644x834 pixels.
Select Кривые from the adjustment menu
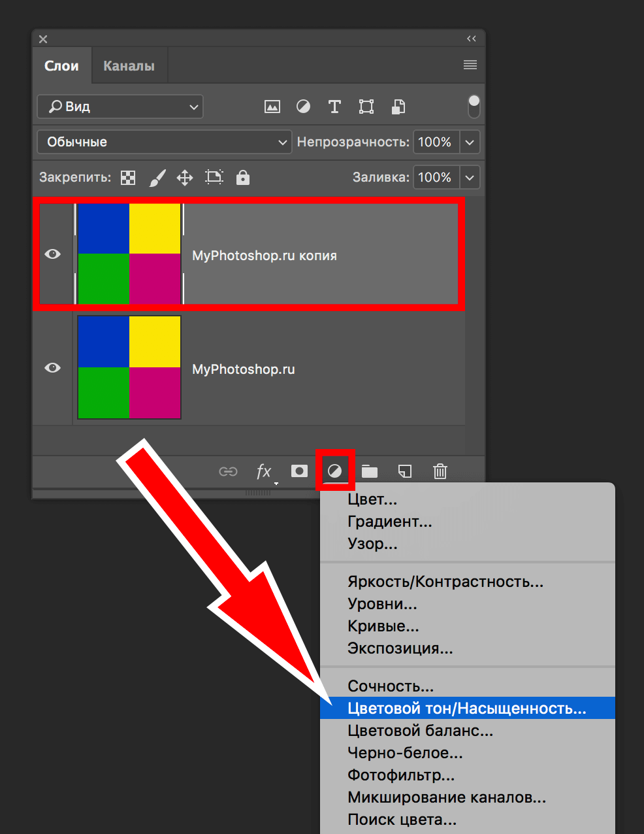click(383, 626)
